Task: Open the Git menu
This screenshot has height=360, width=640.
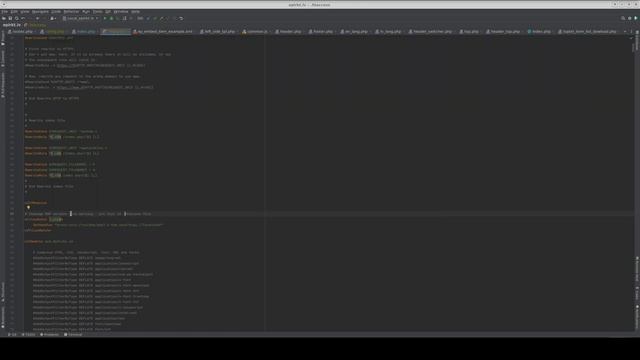Action: tap(108, 12)
